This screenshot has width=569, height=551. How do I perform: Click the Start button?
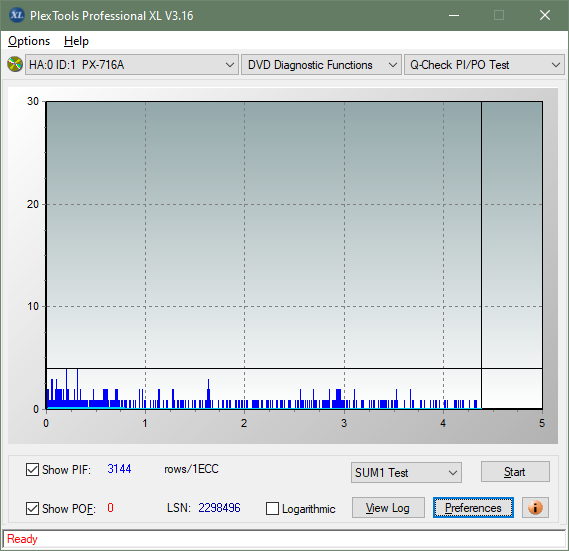click(x=515, y=472)
